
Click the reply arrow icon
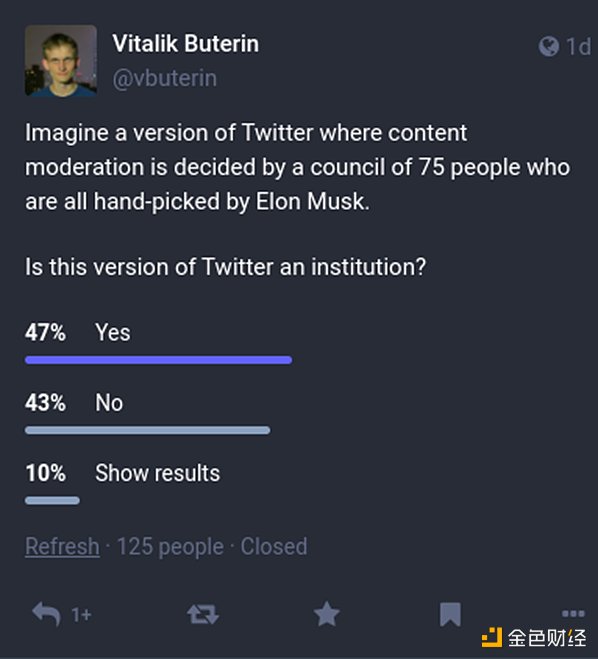46,614
